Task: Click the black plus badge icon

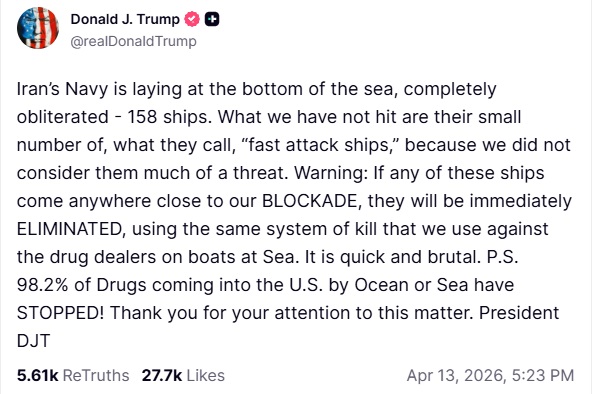Action: [212, 19]
